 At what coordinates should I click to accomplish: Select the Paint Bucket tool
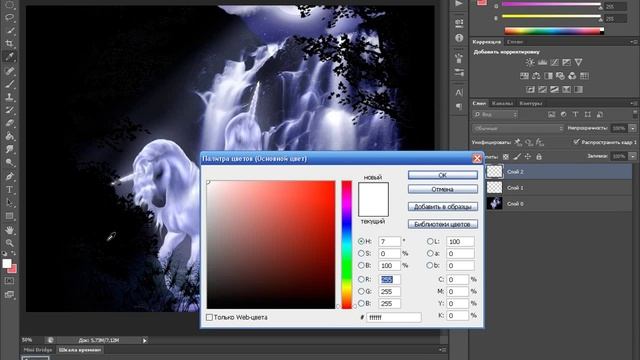9,136
